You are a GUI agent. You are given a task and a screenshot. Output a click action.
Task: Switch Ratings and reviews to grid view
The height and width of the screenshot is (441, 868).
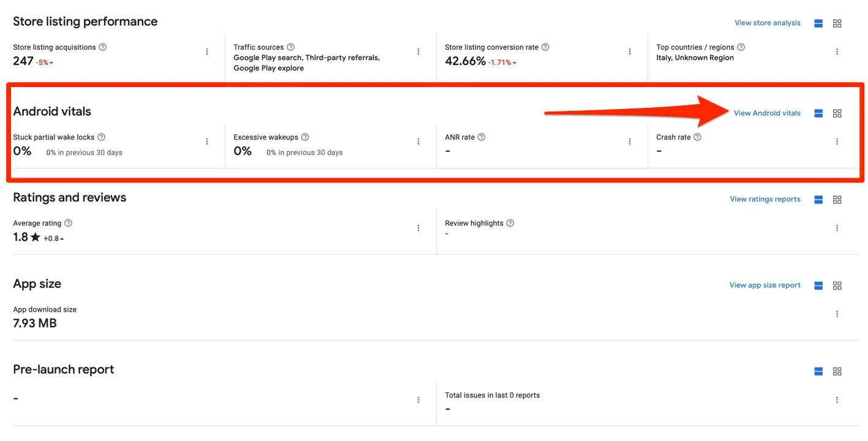tap(837, 200)
